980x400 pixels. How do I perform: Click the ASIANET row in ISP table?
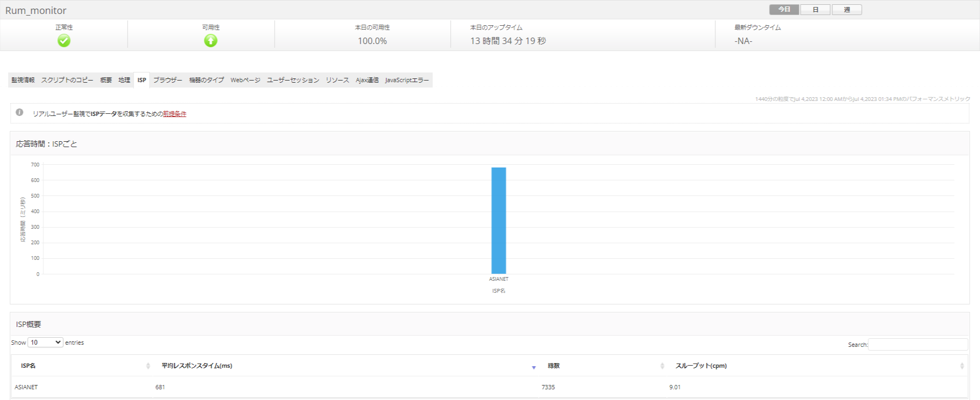click(x=26, y=387)
